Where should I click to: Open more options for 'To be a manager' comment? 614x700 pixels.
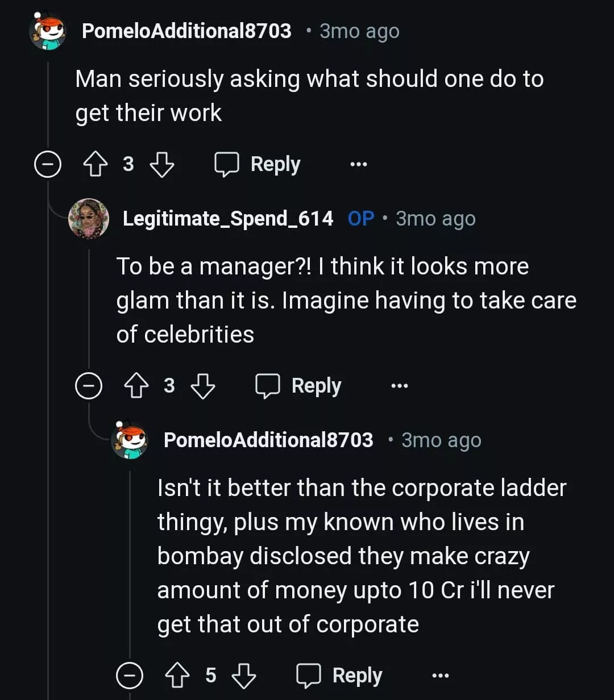pos(400,386)
